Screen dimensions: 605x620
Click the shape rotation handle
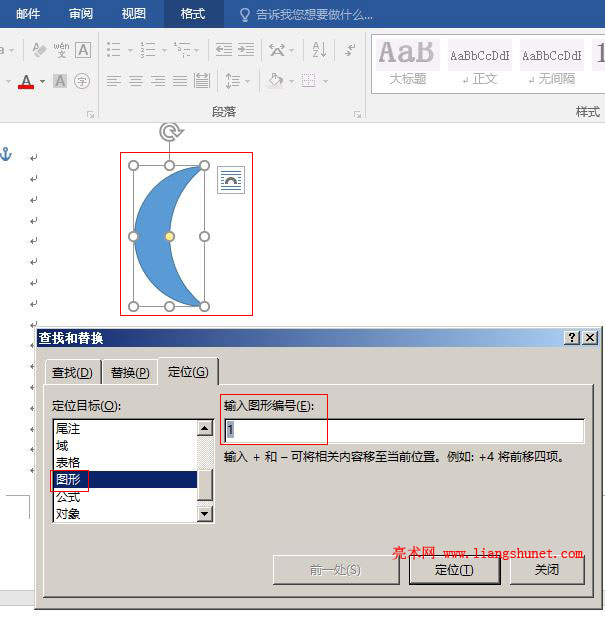pyautogui.click(x=171, y=132)
